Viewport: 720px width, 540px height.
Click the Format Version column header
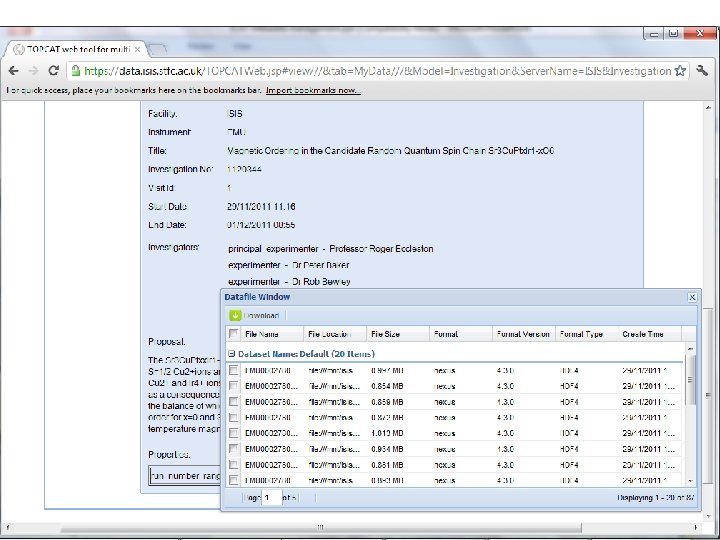coord(523,334)
